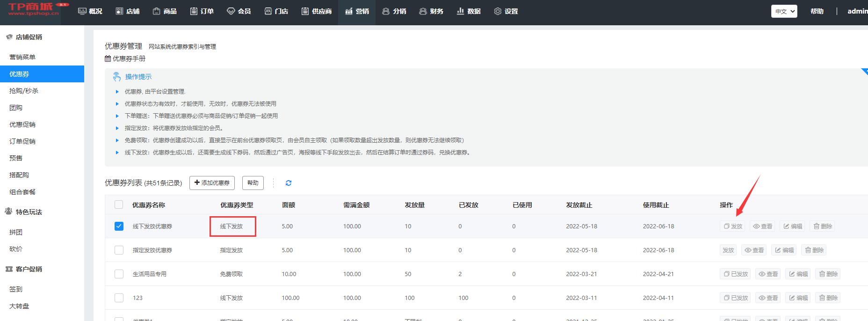Image resolution: width=868 pixels, height=321 pixels.
Task: Open the 财务 top navigation item
Action: tap(431, 11)
